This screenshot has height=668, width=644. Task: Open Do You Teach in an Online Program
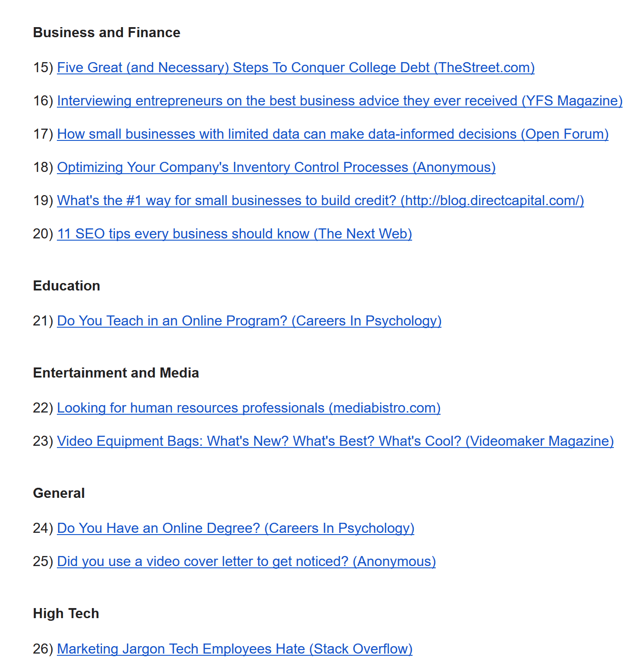(x=249, y=321)
